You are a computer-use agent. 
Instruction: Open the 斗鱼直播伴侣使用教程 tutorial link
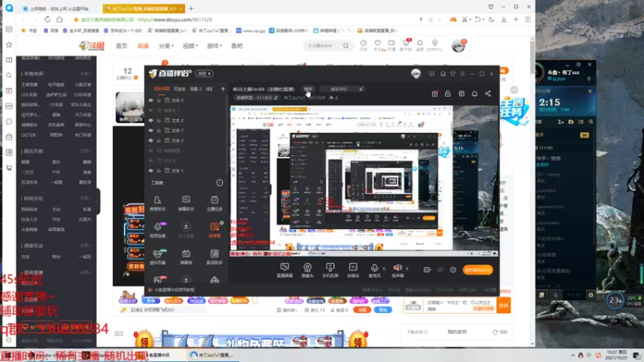pyautogui.click(x=174, y=290)
